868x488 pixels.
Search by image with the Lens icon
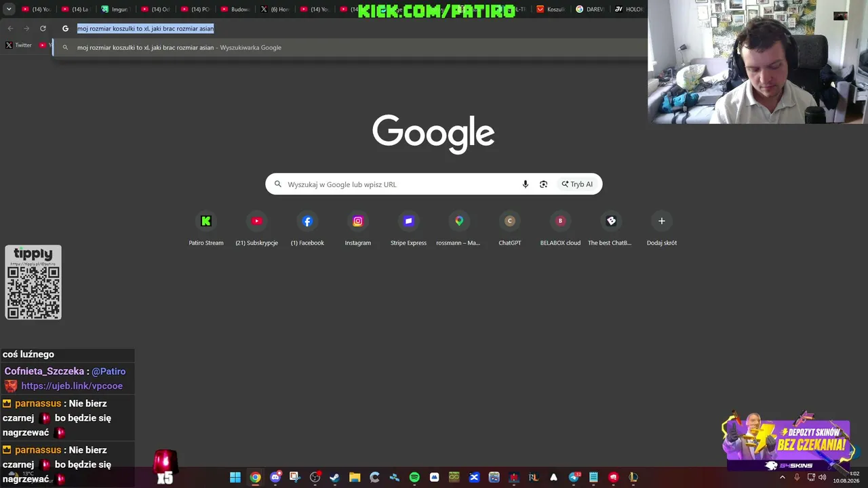(x=543, y=184)
